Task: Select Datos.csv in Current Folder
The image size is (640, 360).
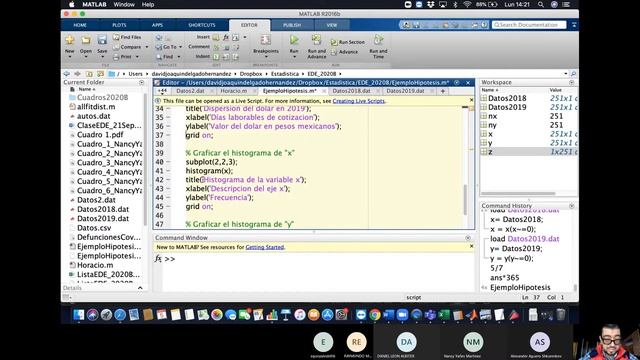Action: [x=94, y=228]
